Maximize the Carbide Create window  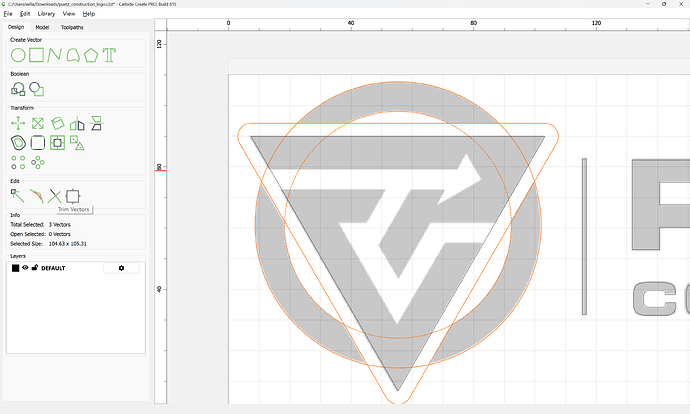tap(664, 4)
